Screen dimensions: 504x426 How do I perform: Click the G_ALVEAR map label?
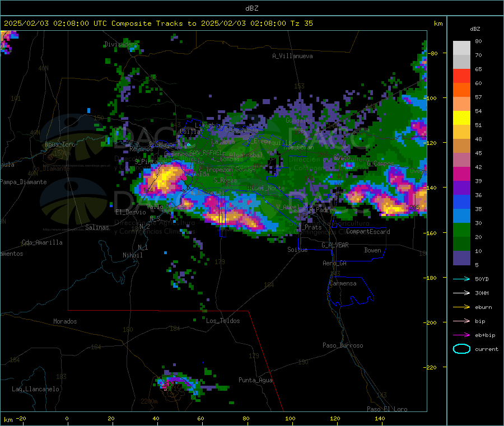click(x=335, y=245)
